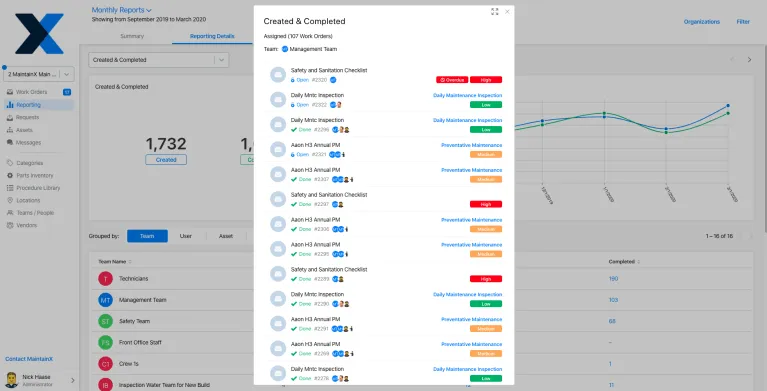
Task: Open Procedure Library
Action: coord(38,188)
